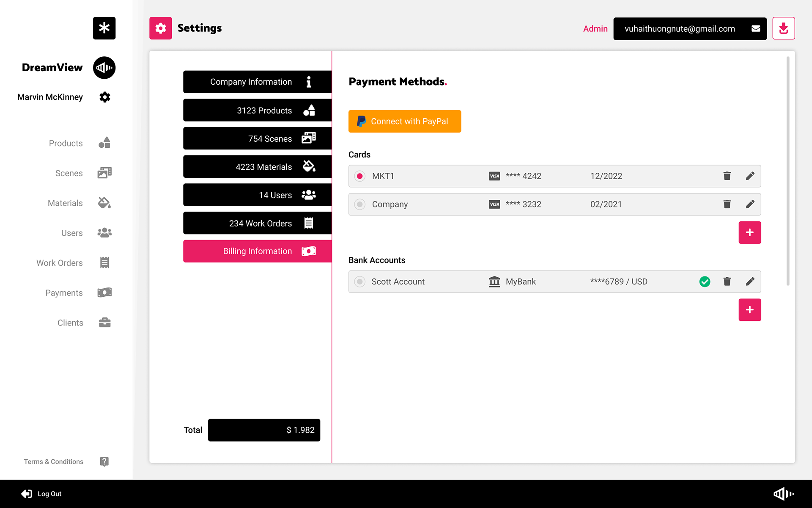Screen dimensions: 812x508
Task: Click the mail envelope icon by the email
Action: 756,29
